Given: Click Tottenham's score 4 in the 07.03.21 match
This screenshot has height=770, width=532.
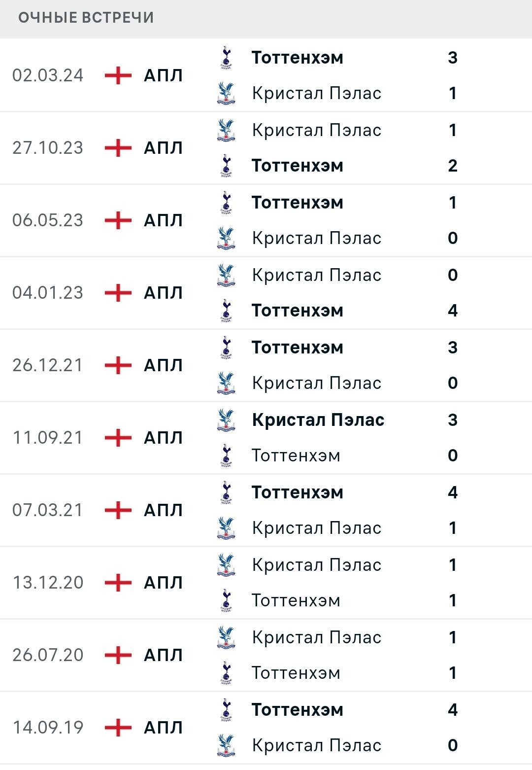Looking at the screenshot, I should pyautogui.click(x=453, y=492).
